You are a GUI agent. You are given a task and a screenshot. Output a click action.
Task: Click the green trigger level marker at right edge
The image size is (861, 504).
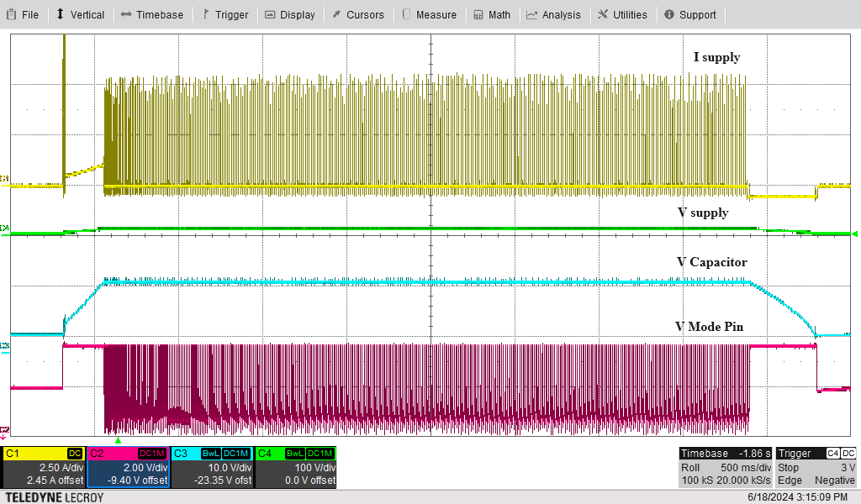855,233
